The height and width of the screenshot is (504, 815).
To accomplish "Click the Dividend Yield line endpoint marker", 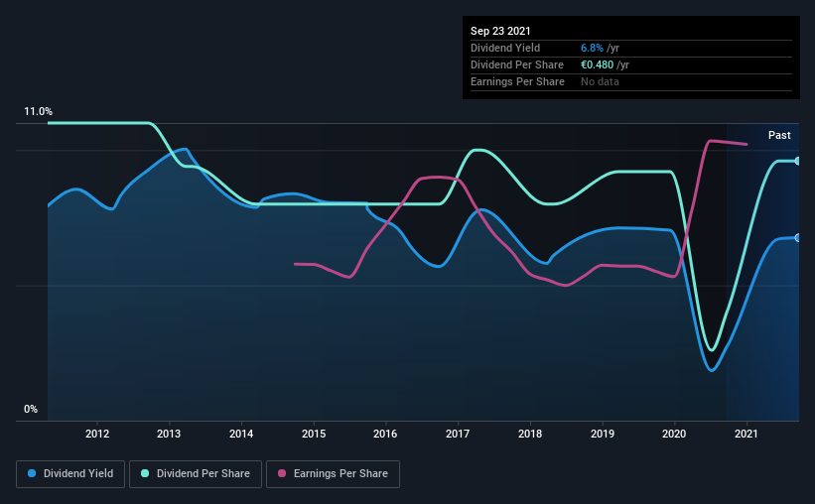I will click(x=797, y=237).
